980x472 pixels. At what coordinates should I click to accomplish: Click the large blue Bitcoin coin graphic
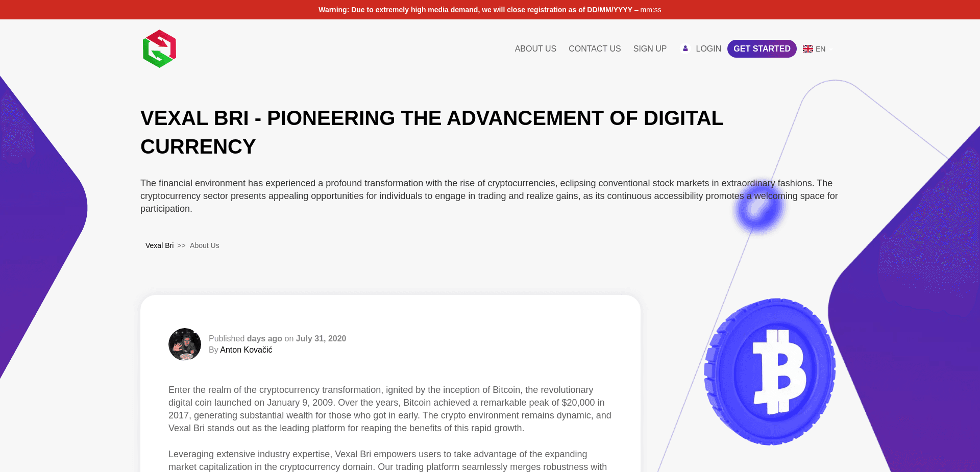tap(769, 371)
